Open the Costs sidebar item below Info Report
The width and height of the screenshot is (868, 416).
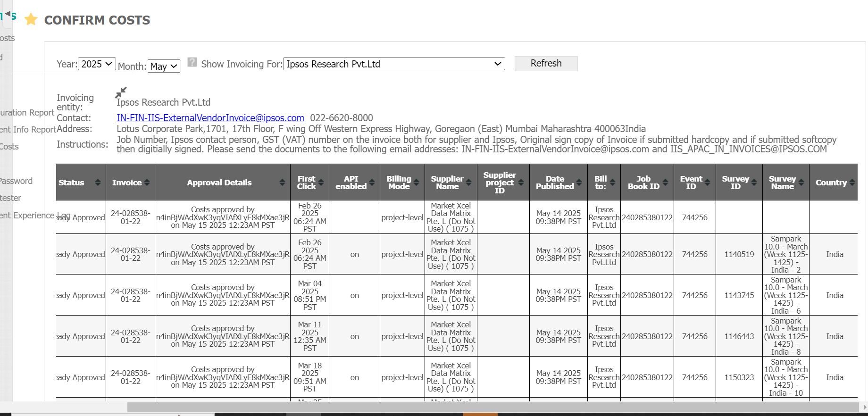9,147
